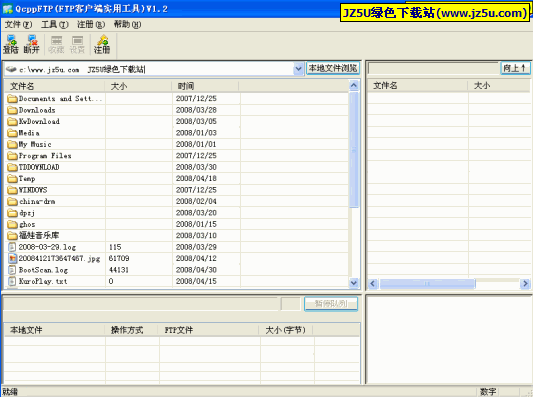This screenshot has width=533, height=397.
Task: Click size value 61709
Action: [119, 259]
